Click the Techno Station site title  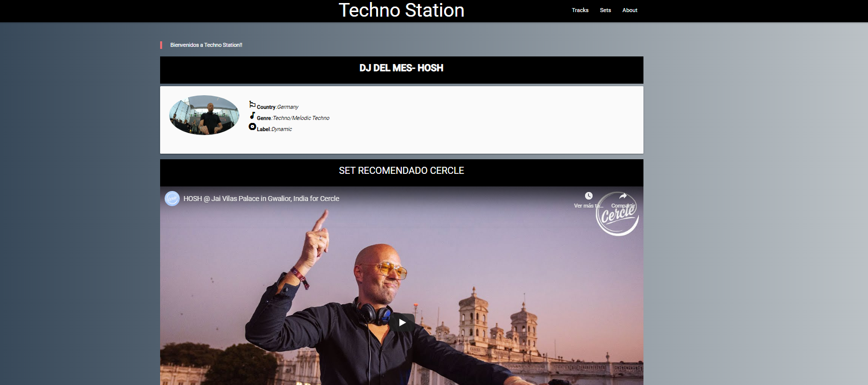click(401, 11)
